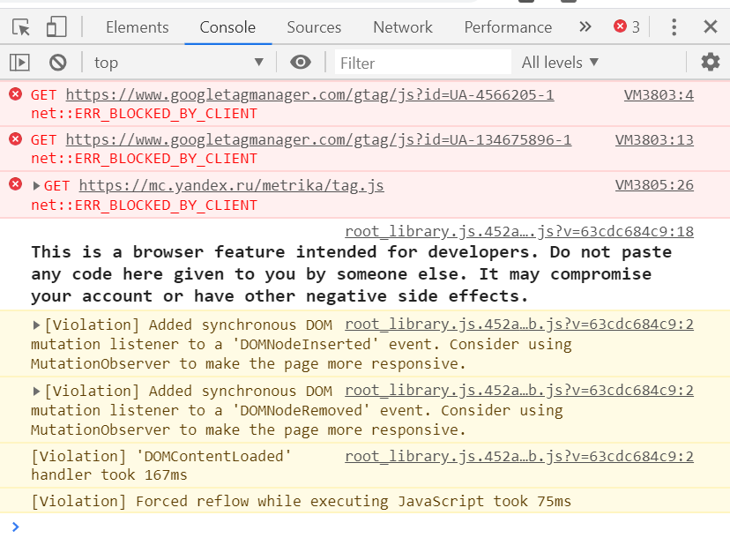Expand the DOMNodeInserted violation message
Screen dimensions: 730x560
37,325
